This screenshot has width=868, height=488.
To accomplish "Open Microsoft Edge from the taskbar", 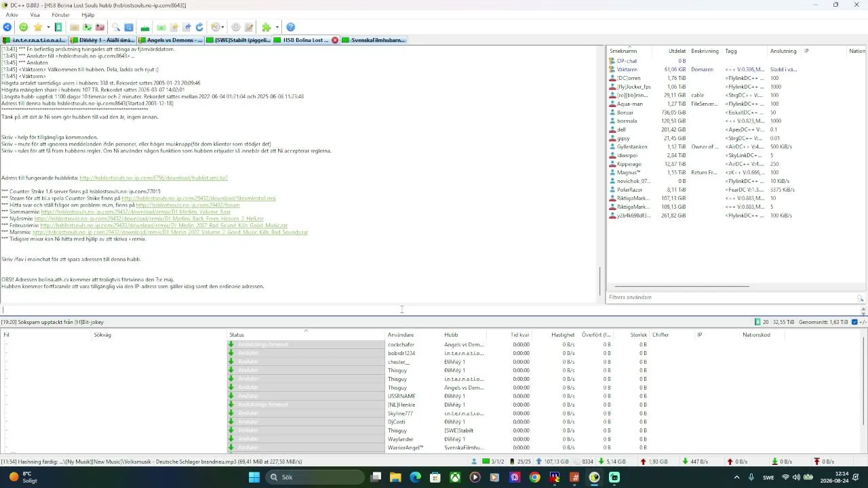I will tap(415, 477).
